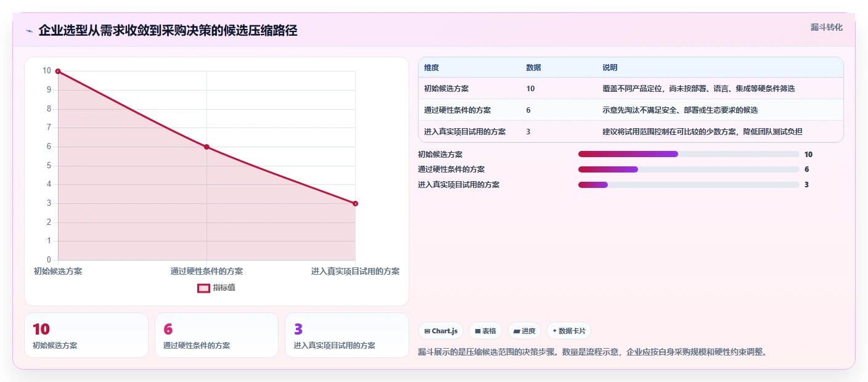The height and width of the screenshot is (382, 868).
Task: Select the 表格 tag
Action: click(485, 331)
